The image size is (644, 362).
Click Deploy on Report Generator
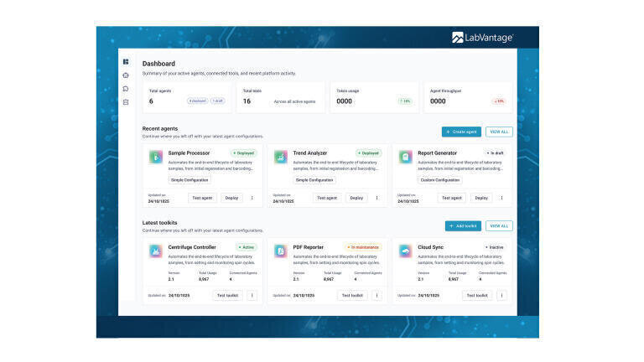pos(481,198)
